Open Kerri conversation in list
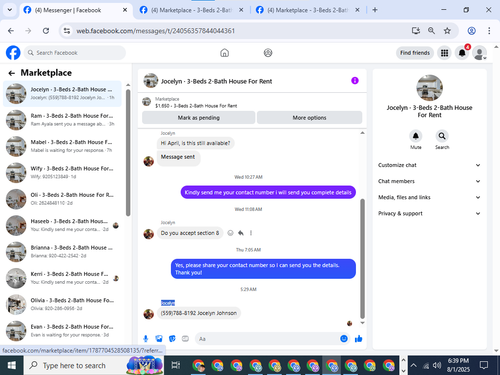 click(62, 278)
